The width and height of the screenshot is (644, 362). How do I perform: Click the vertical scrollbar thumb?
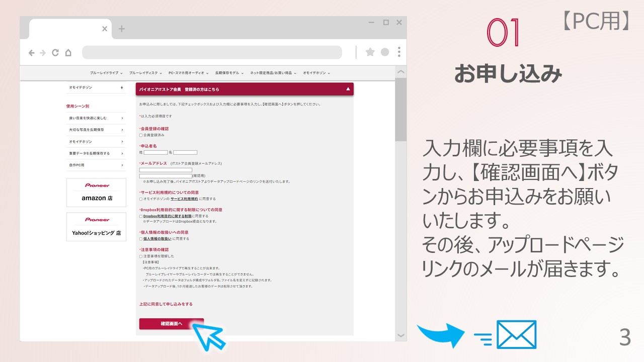tap(400, 110)
